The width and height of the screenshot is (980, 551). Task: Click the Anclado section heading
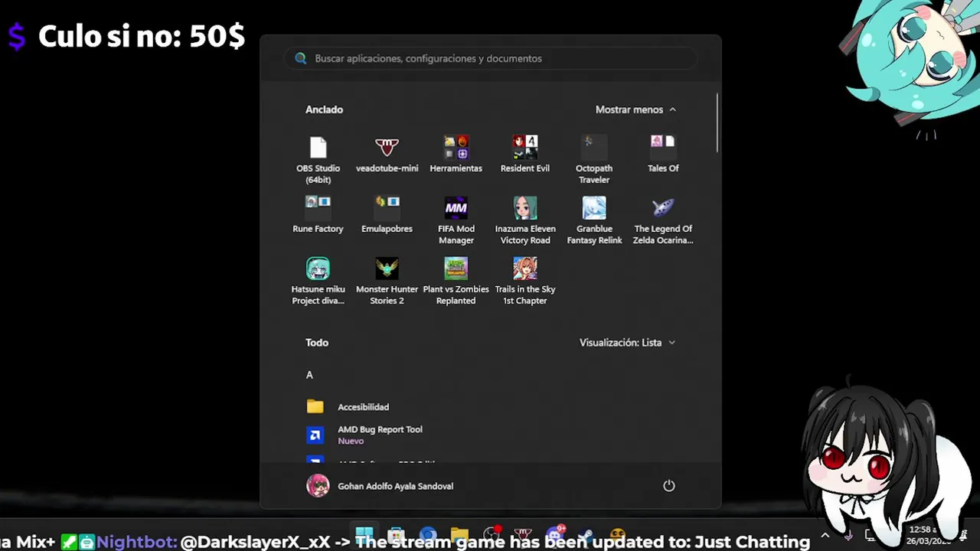point(324,109)
